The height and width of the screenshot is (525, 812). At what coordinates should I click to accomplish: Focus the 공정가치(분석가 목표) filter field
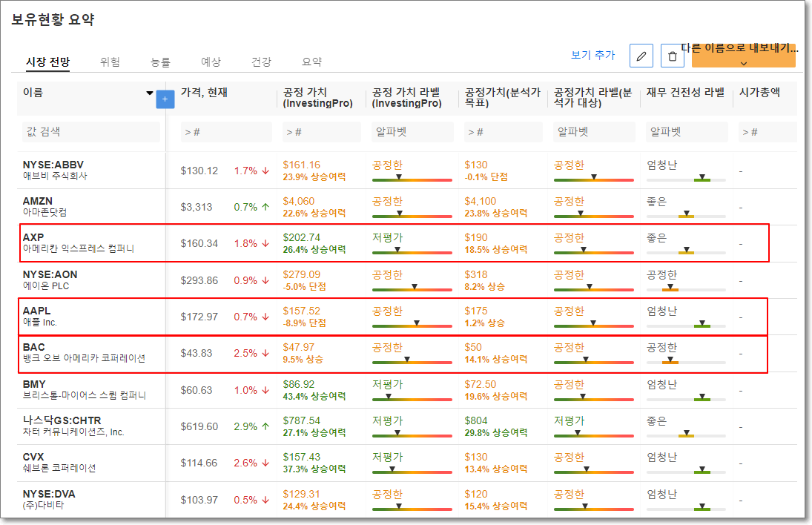[x=503, y=132]
